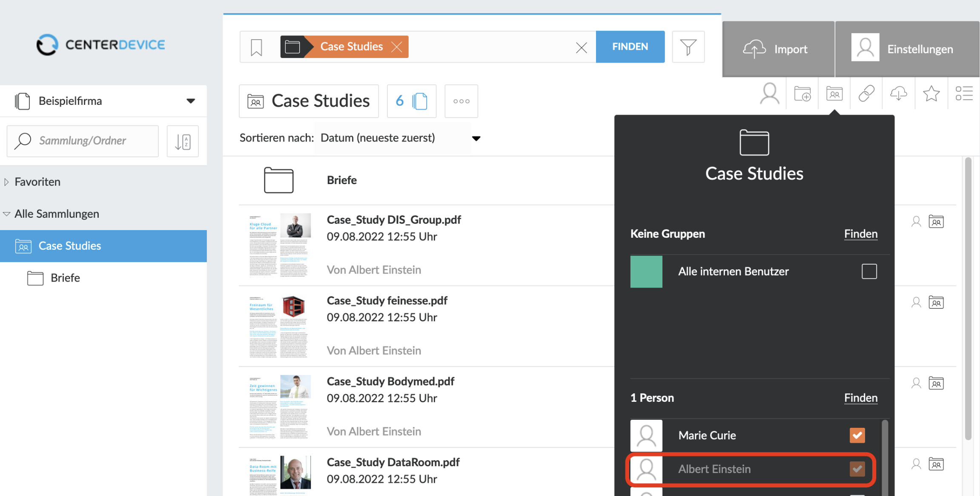This screenshot has height=496, width=980.
Task: Click the persons list scrollbar in popup
Action: coord(885,458)
